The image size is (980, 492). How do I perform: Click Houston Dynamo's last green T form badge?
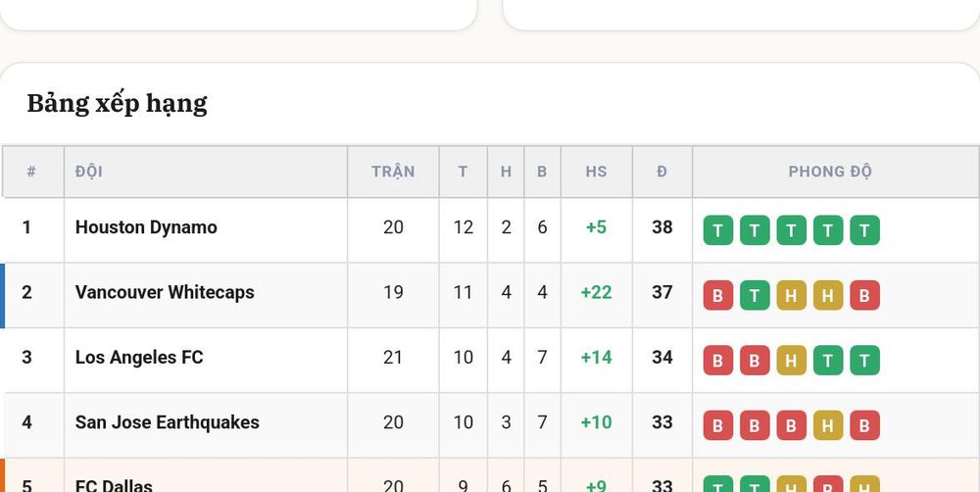pyautogui.click(x=864, y=230)
